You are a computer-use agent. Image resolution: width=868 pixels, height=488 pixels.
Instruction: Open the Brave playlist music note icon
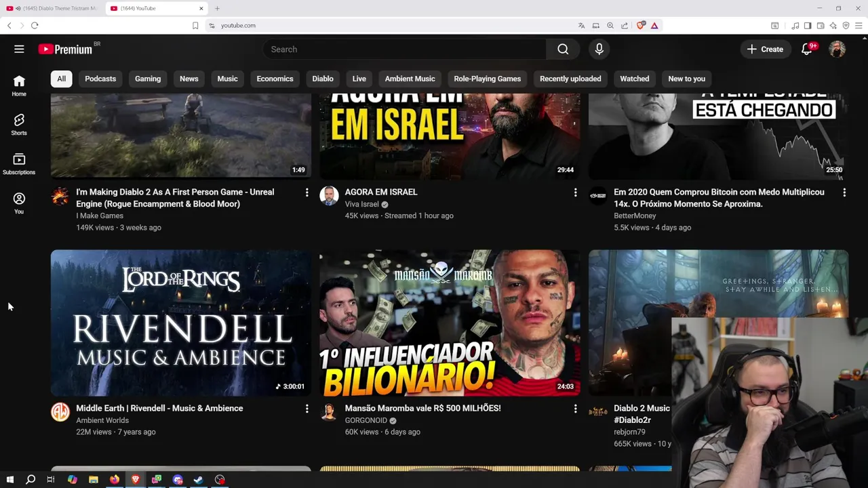coord(795,25)
